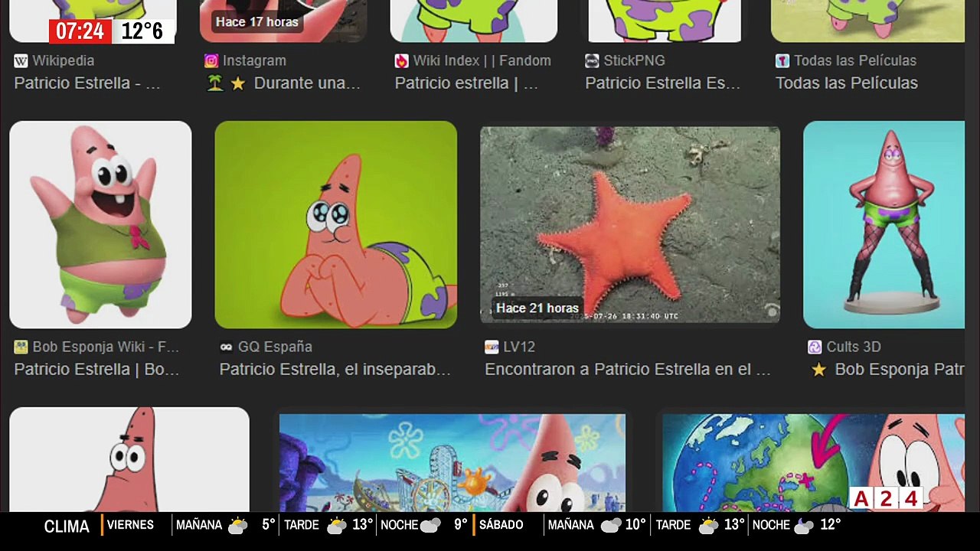Click Saturday's tarde weather icon in the ticker
This screenshot has width=980, height=551.
(709, 525)
